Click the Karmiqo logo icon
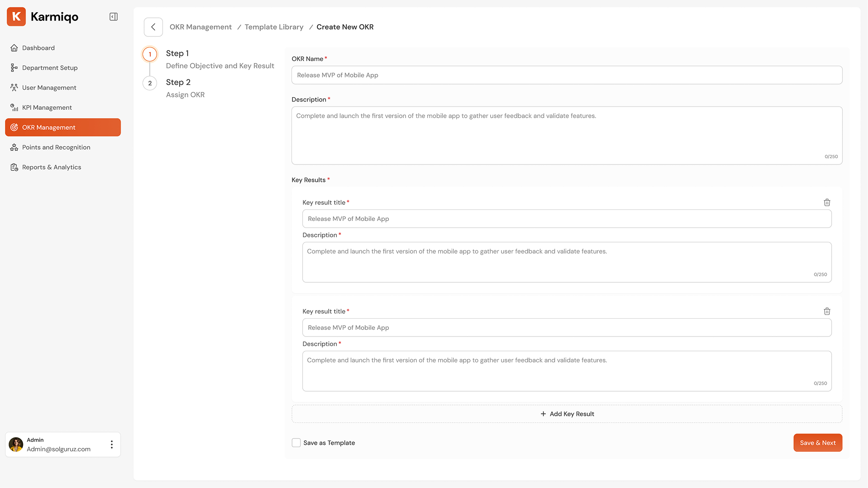Viewport: 868px width, 488px height. [16, 17]
